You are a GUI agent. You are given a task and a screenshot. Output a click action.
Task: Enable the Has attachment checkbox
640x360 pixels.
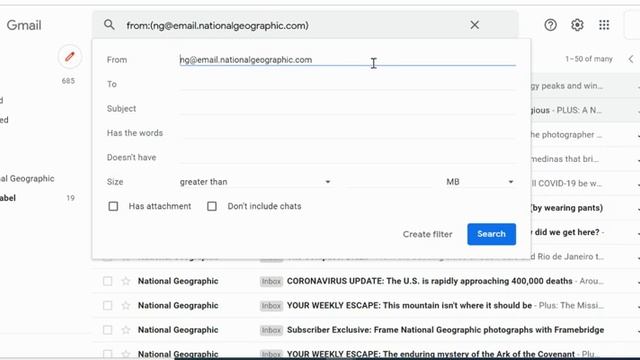[113, 206]
